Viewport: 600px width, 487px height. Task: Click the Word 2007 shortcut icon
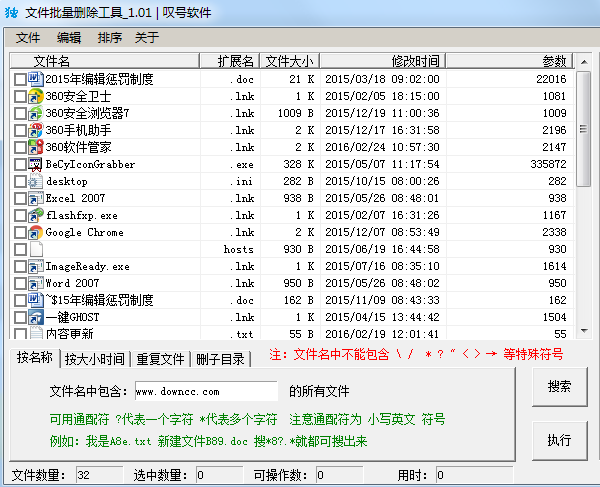36,283
